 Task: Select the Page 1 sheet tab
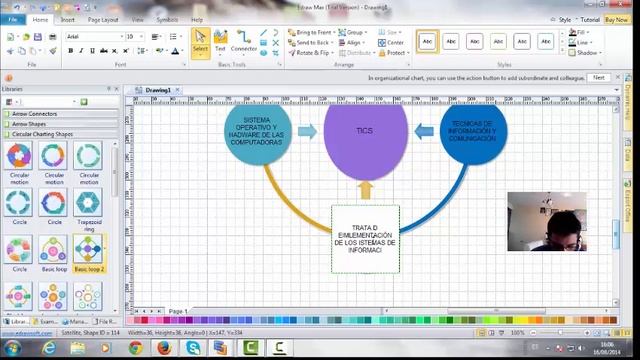tap(178, 311)
